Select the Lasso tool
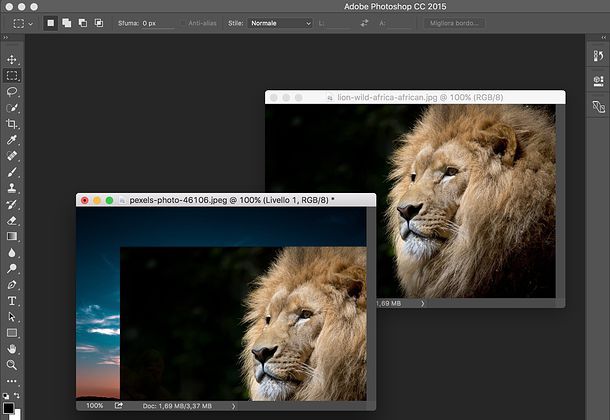The image size is (610, 420). 12,91
